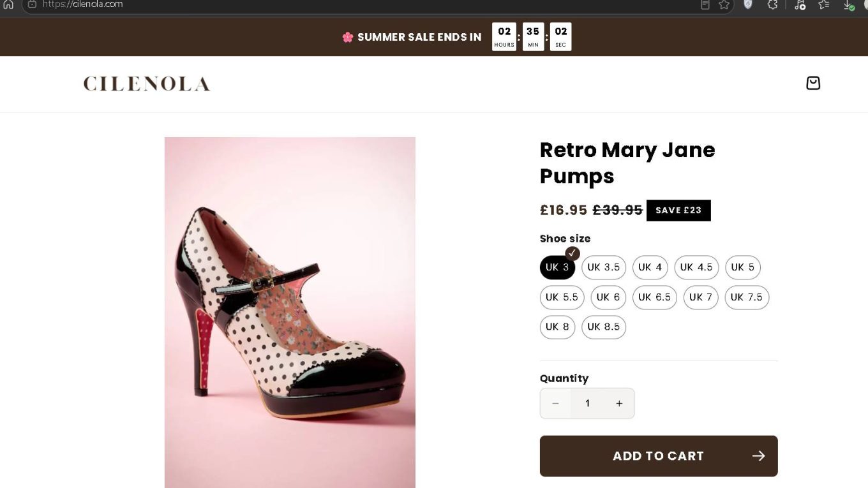Open the media control music icon
The height and width of the screenshot is (488, 868).
pos(800,4)
